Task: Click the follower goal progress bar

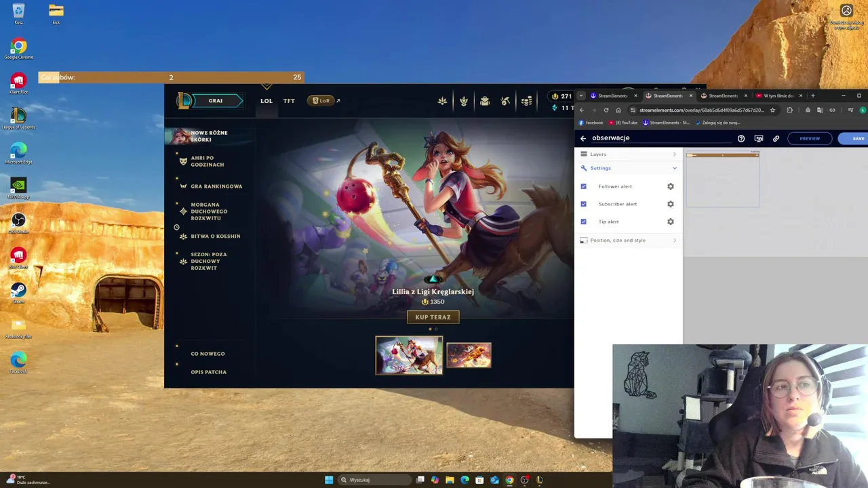Action: click(171, 77)
